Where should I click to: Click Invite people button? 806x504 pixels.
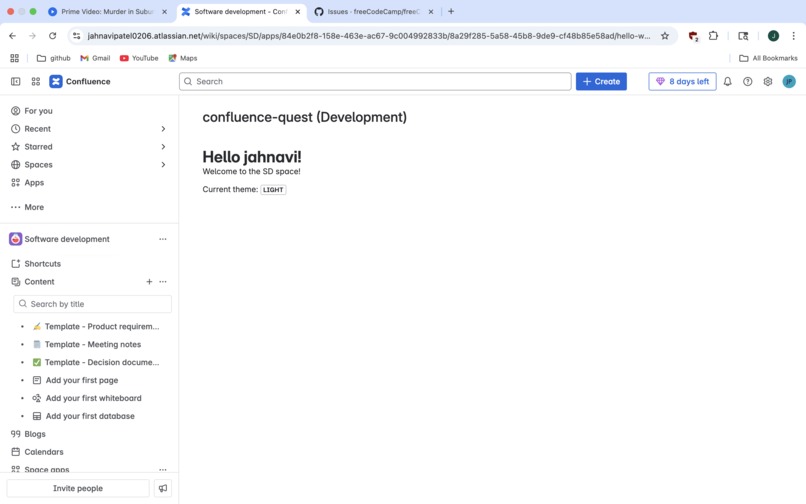78,488
